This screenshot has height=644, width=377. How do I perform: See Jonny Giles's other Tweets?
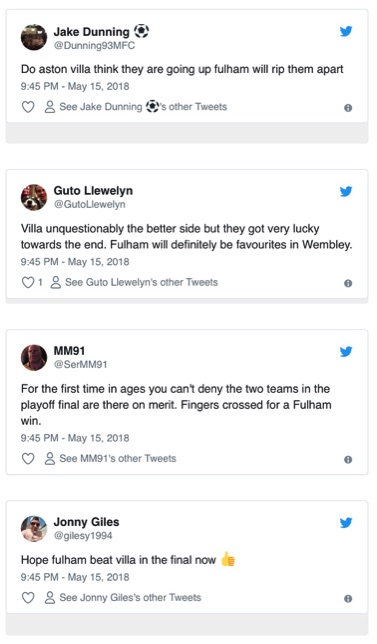click(x=123, y=598)
